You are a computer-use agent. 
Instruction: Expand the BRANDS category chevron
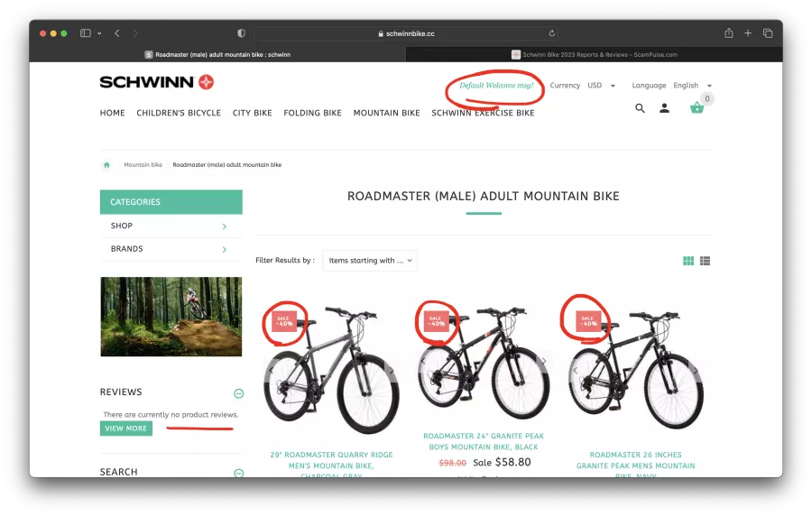tap(225, 250)
